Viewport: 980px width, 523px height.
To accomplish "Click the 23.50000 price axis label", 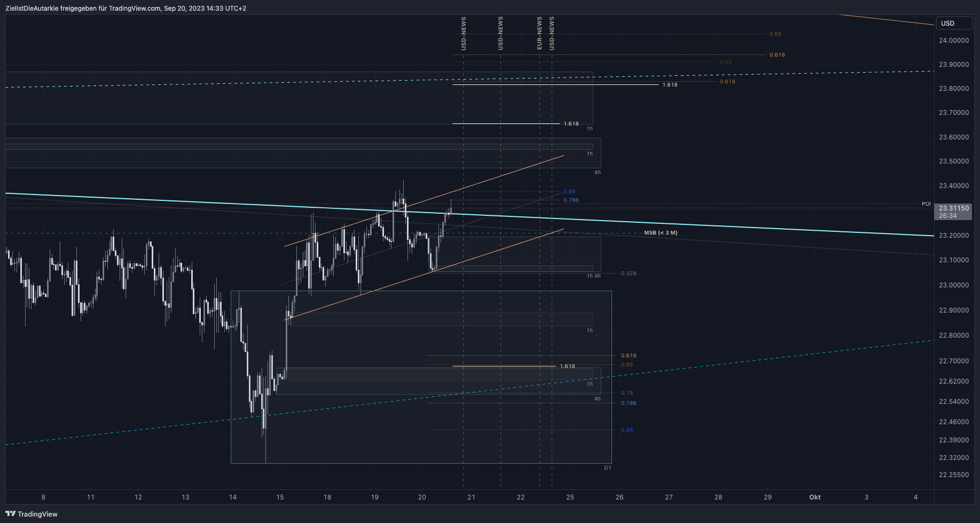I will (x=954, y=161).
